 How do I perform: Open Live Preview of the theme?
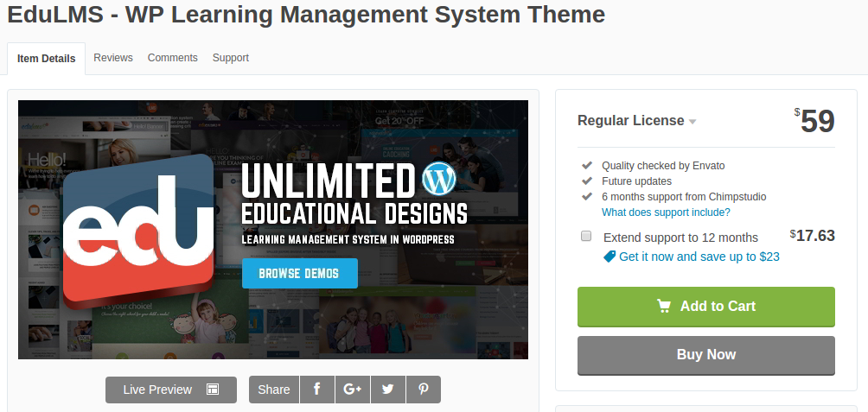click(x=171, y=390)
